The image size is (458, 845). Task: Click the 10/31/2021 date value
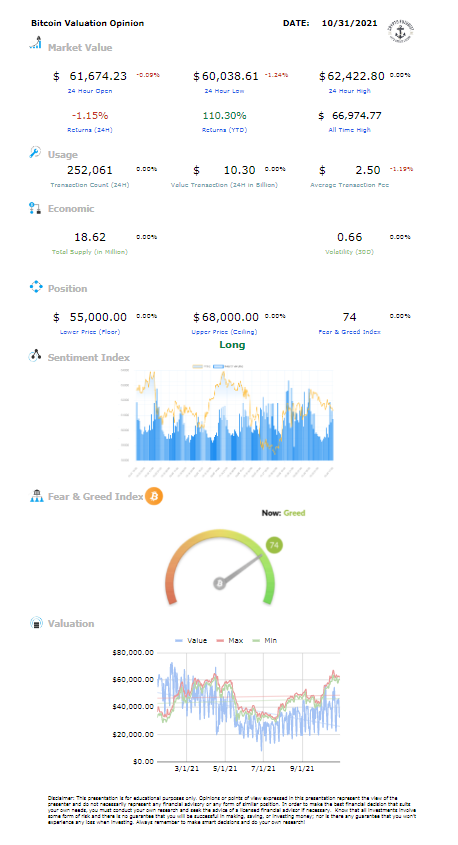coord(349,23)
